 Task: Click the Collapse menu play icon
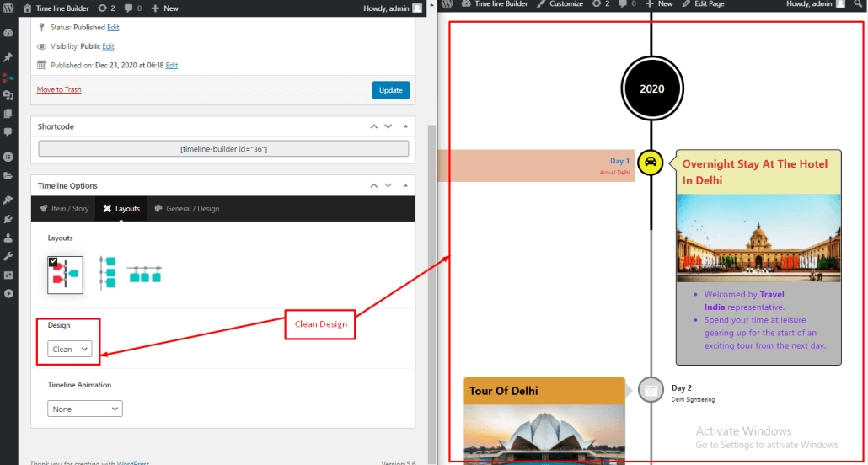coord(8,293)
